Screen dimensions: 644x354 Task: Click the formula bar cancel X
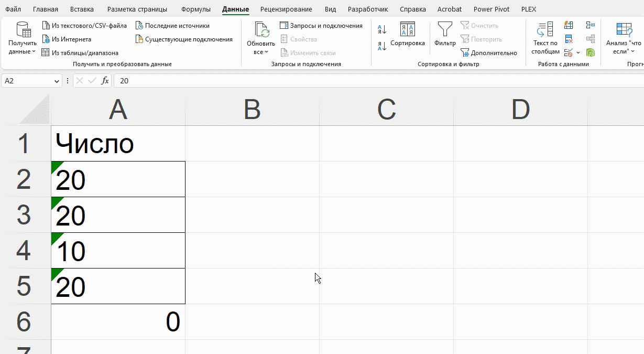click(x=79, y=81)
